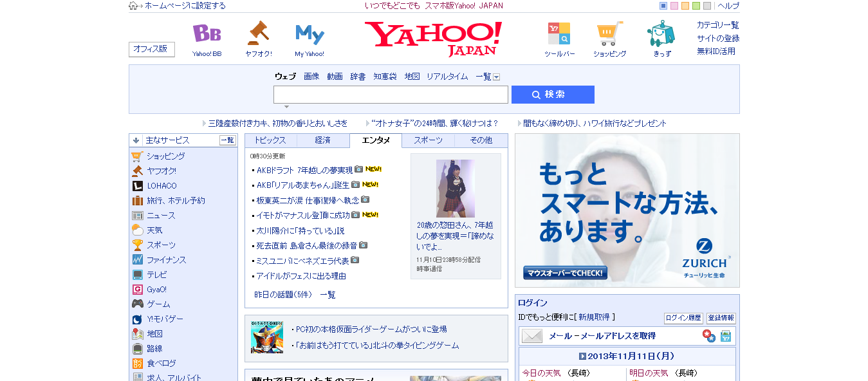Choose the orange theme color swatch

coord(685,6)
